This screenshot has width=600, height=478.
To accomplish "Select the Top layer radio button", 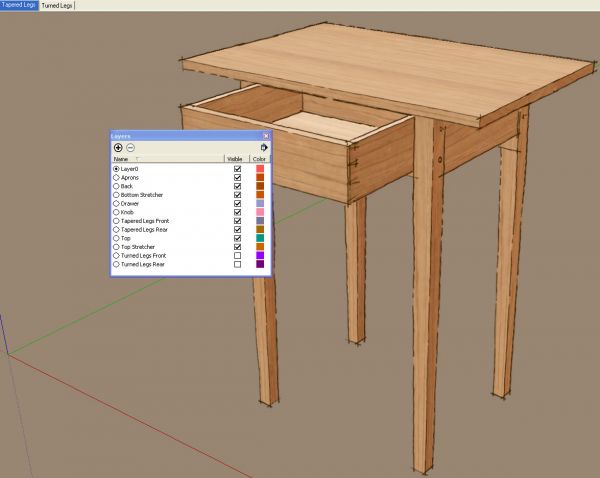I will pos(116,238).
